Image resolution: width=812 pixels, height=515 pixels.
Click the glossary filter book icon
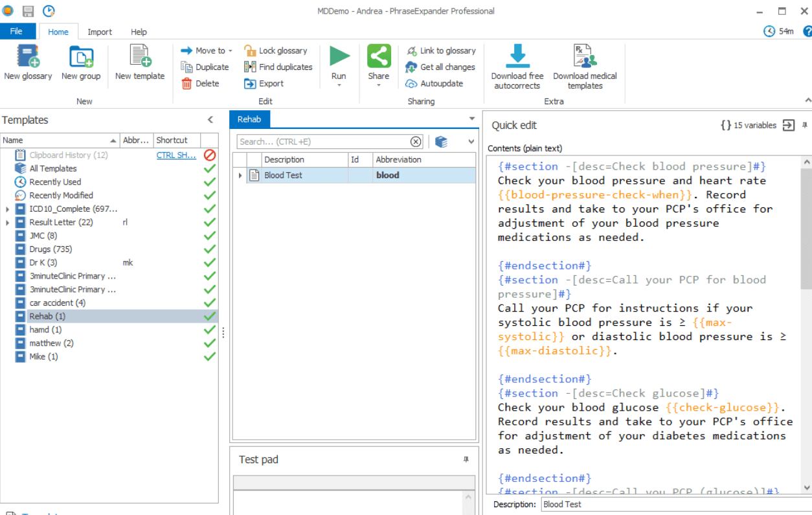(x=441, y=142)
